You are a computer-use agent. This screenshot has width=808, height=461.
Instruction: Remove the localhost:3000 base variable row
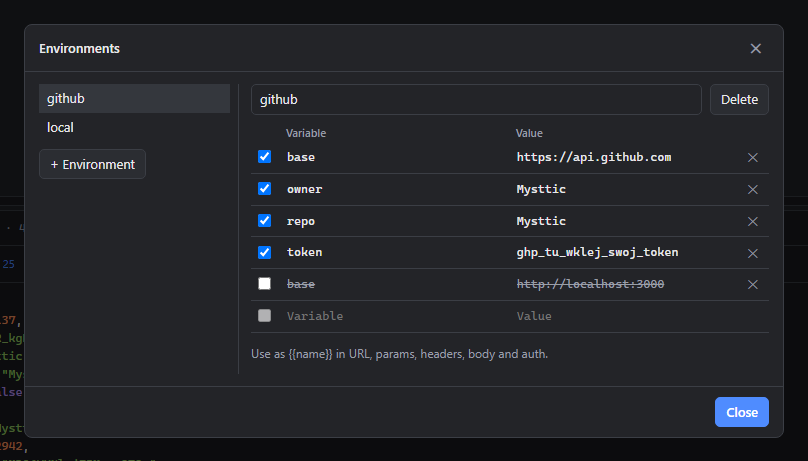tap(752, 284)
